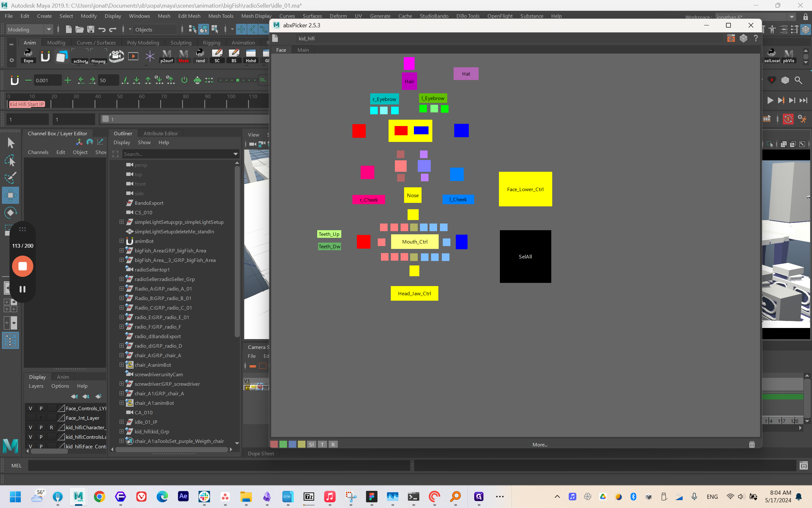Toggle the R button in abxPicker footer
The image size is (812, 508).
(x=333, y=444)
